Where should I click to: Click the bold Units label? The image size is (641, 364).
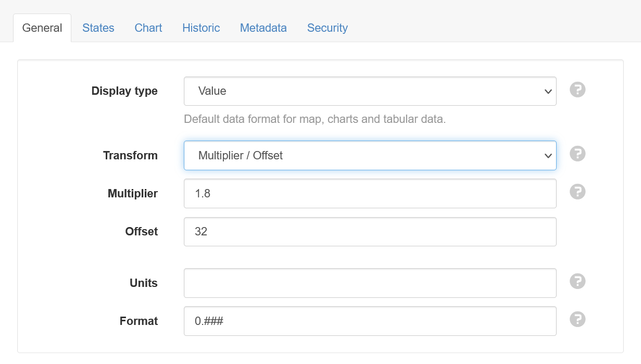click(x=143, y=283)
